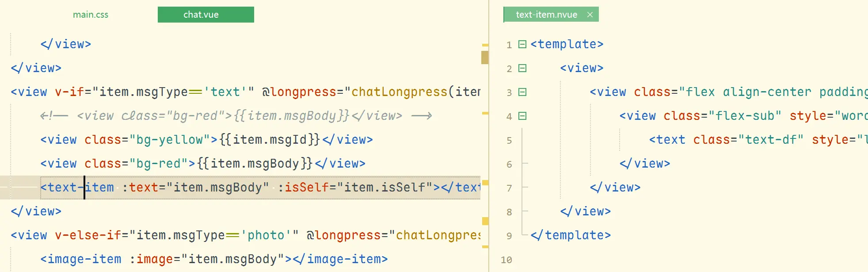Click line number 10 in the gutter

506,260
